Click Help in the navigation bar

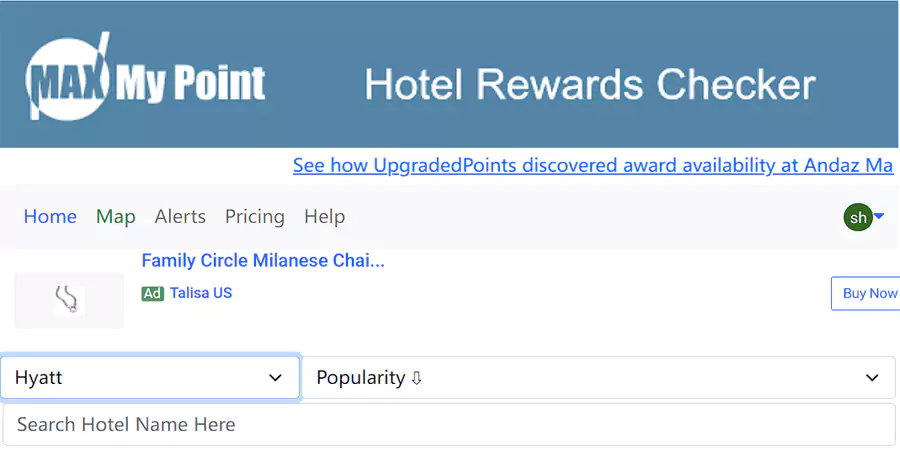[324, 217]
